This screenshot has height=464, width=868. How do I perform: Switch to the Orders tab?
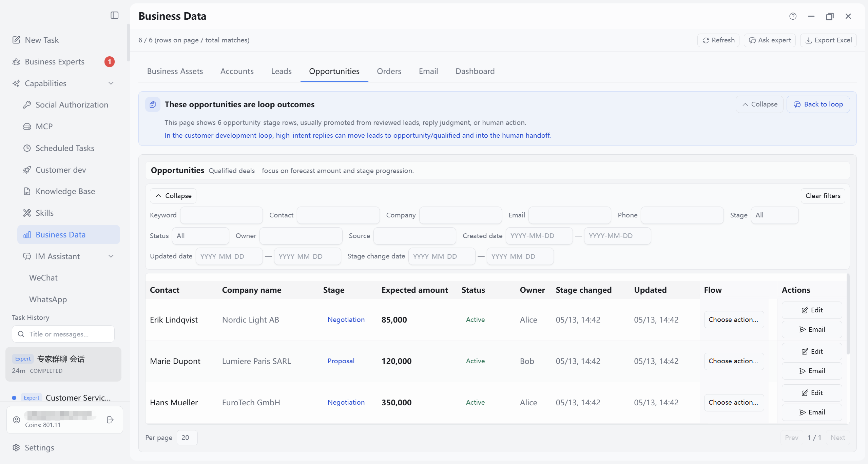tap(389, 71)
